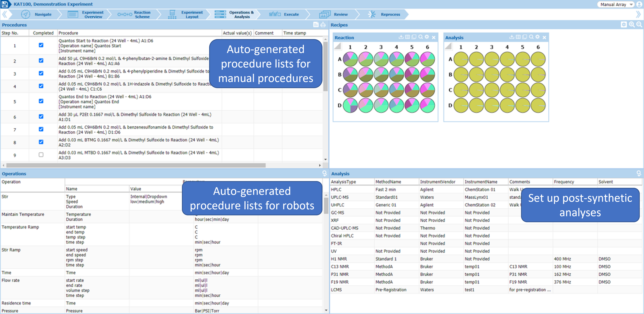Click the Procedures horizontal scrollbar
Image resolution: width=644 pixels, height=314 pixels.
pos(136,165)
